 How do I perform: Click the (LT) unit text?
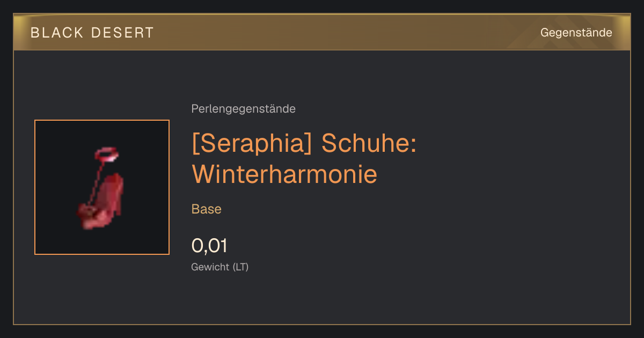240,267
